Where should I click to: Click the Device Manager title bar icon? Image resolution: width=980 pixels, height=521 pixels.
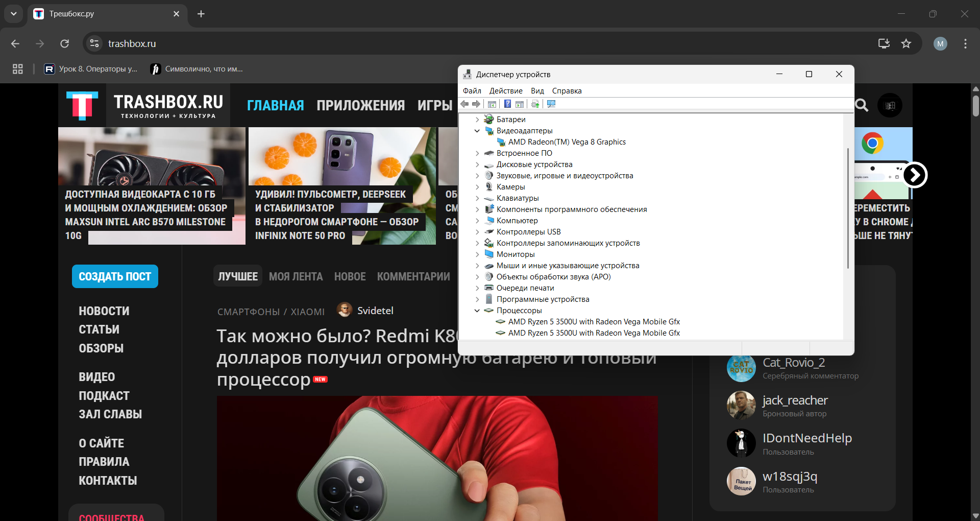click(x=467, y=75)
